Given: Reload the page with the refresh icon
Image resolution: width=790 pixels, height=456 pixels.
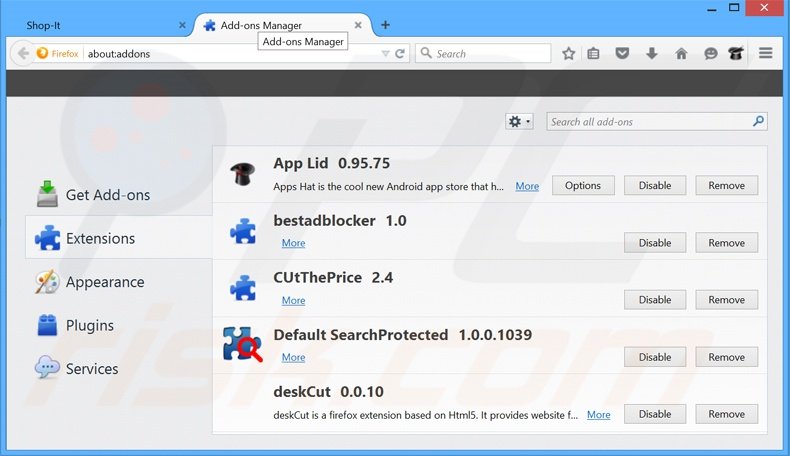Looking at the screenshot, I should (400, 54).
